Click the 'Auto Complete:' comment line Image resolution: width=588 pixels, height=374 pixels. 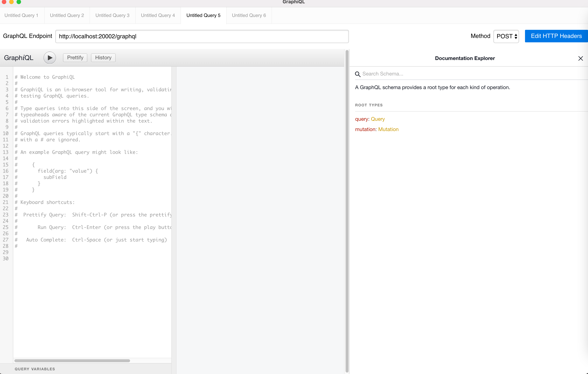click(91, 240)
